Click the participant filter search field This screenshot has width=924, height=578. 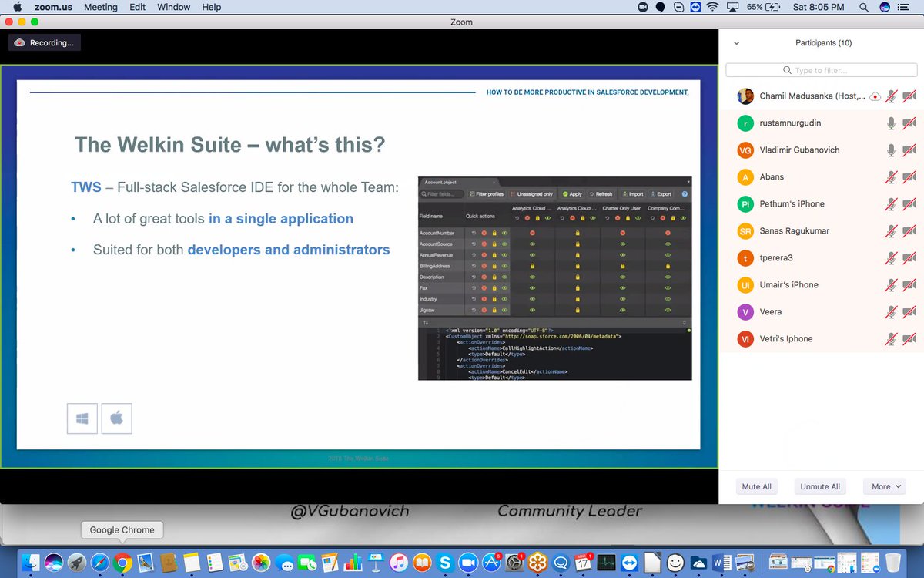point(822,70)
